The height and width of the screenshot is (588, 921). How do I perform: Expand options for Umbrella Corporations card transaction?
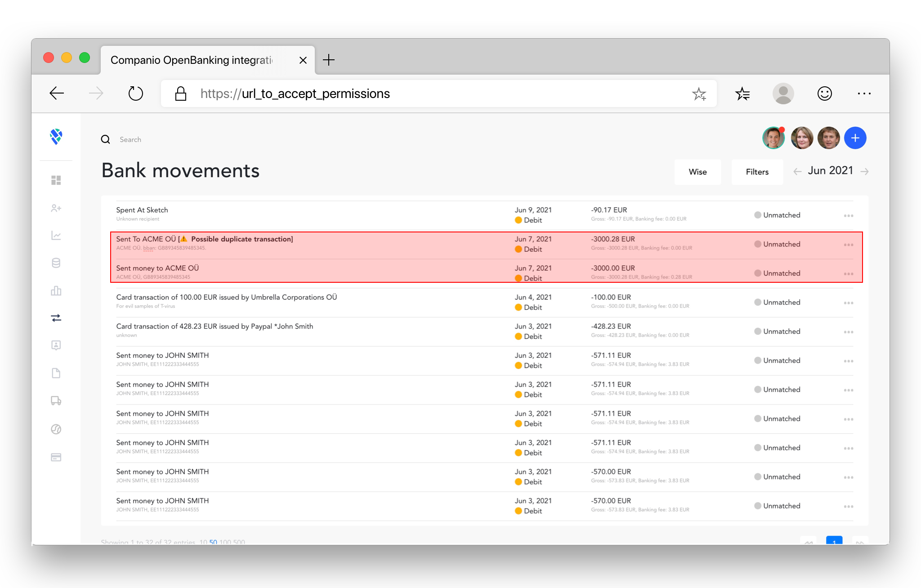[848, 303]
